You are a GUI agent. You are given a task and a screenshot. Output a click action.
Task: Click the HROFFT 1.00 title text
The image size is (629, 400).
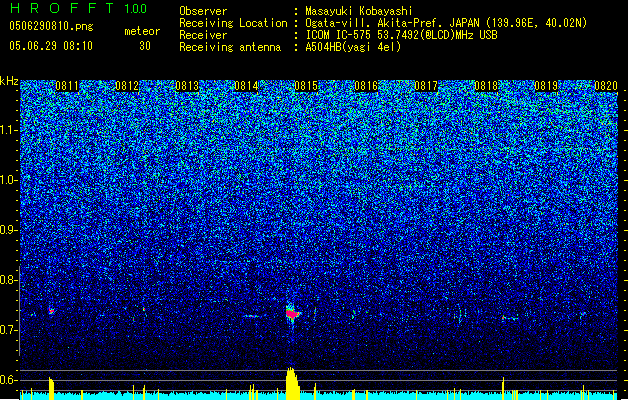[x=79, y=8]
